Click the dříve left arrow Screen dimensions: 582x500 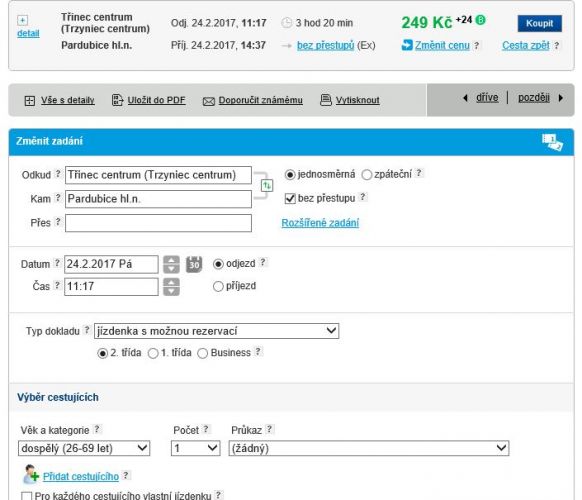pyautogui.click(x=465, y=98)
